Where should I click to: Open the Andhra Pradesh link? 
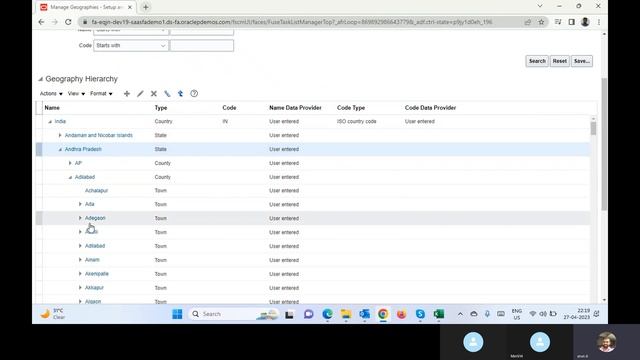click(83, 149)
